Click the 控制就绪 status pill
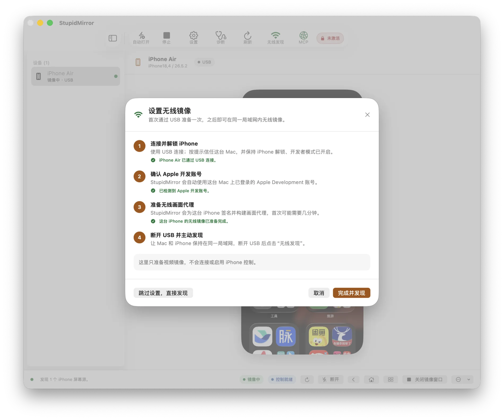The width and height of the screenshot is (504, 420). click(x=282, y=379)
